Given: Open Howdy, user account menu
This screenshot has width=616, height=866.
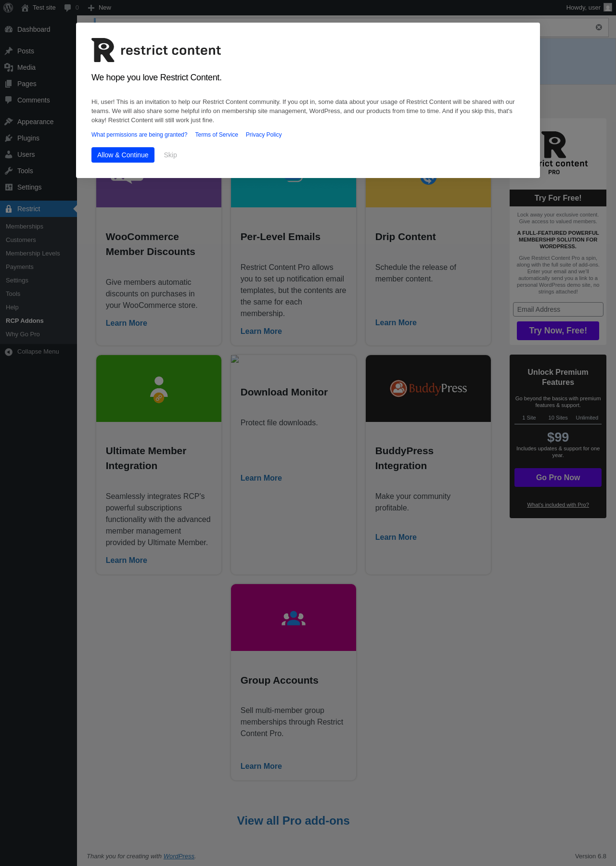Looking at the screenshot, I should coord(589,8).
